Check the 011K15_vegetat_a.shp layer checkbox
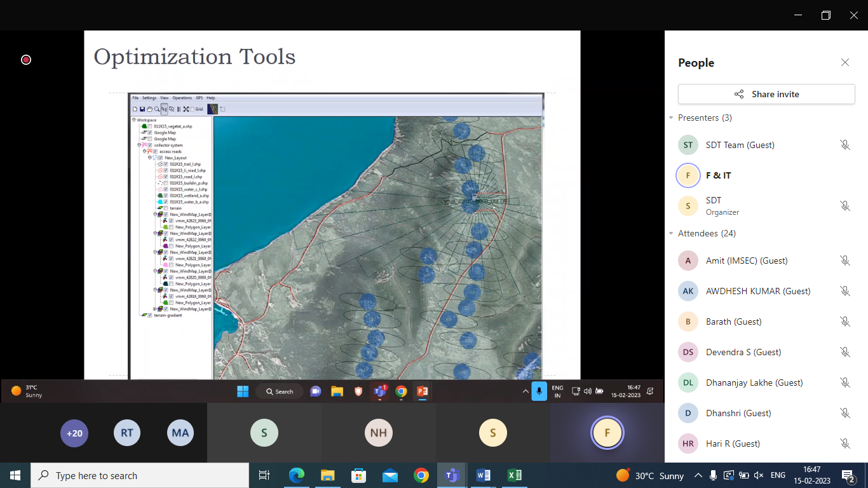Viewport: 868px width, 488px height. (150, 126)
